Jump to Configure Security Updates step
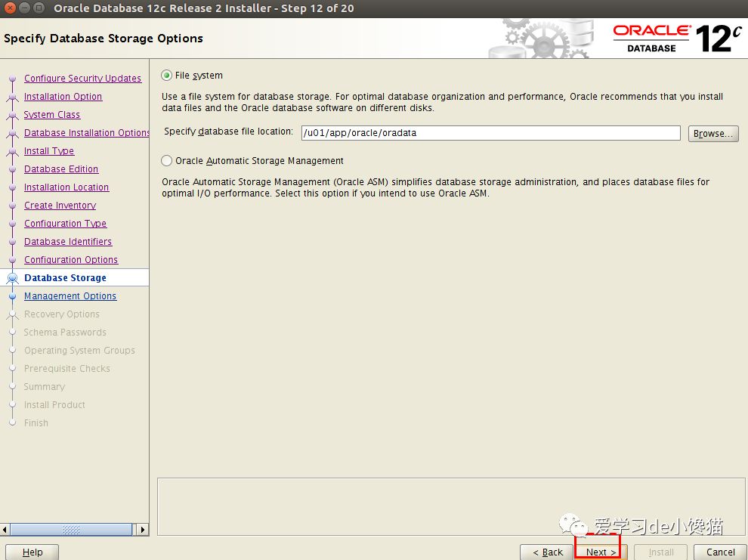 pyautogui.click(x=82, y=79)
